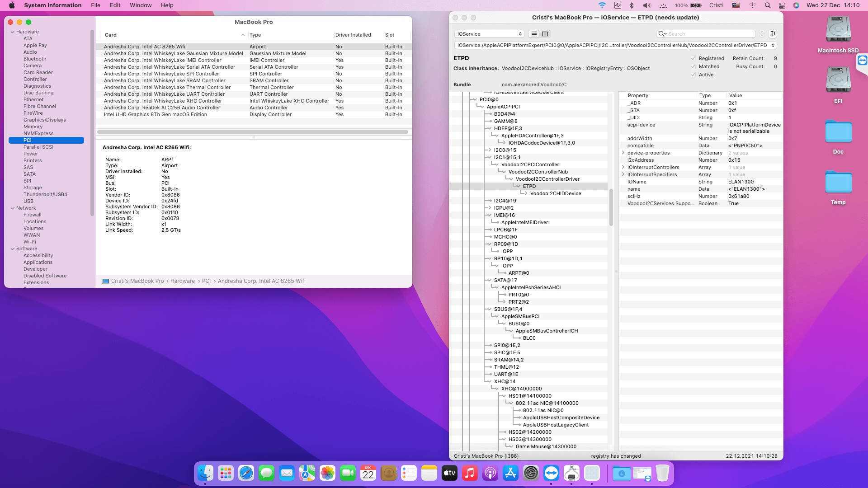Expand the IOInterruptControllers array row
The image size is (868, 488).
click(x=623, y=167)
